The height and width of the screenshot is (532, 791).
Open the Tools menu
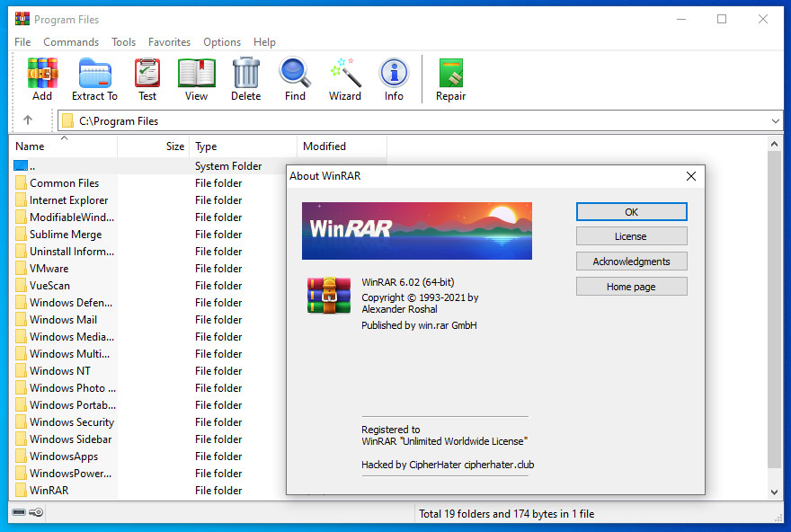pos(124,42)
